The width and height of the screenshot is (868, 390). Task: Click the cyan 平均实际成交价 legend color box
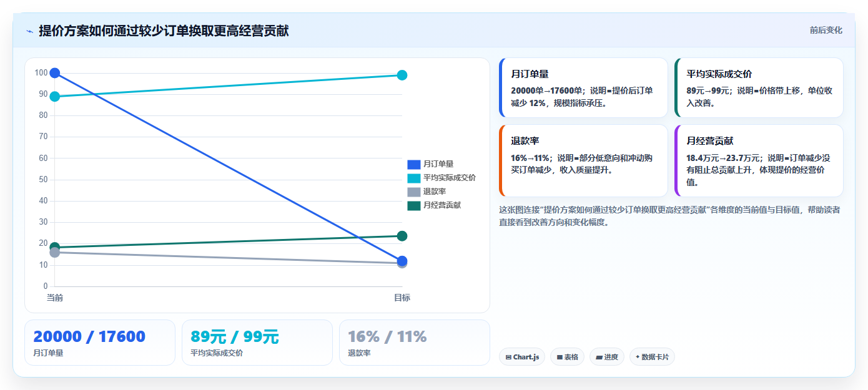[x=414, y=178]
